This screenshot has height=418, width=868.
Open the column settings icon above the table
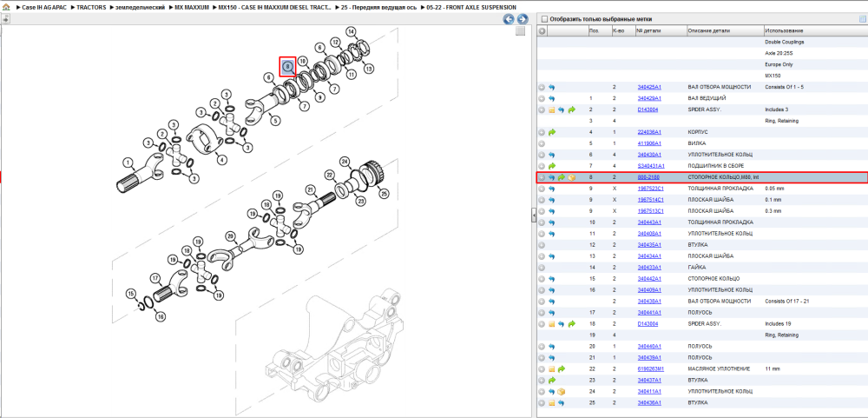click(862, 18)
